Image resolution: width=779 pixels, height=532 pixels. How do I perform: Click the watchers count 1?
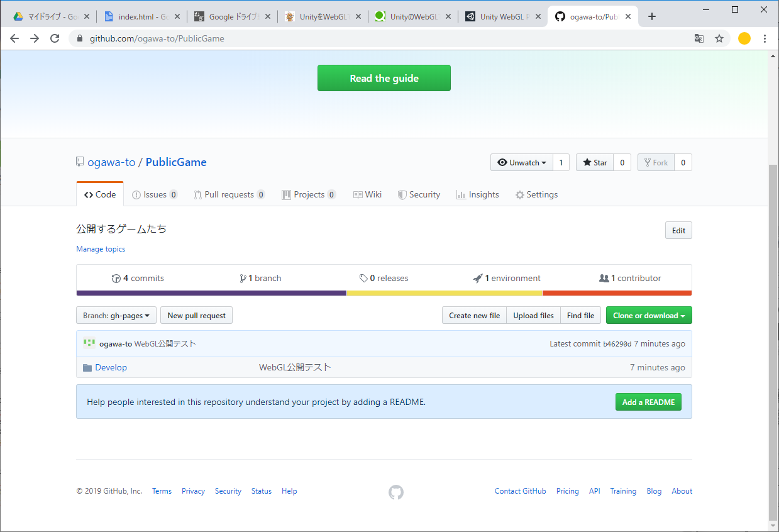click(561, 162)
